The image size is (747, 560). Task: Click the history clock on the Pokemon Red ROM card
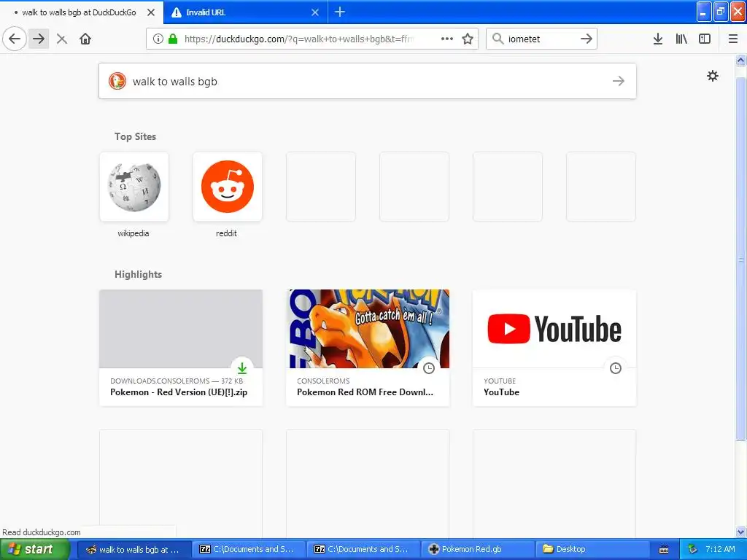pos(429,368)
